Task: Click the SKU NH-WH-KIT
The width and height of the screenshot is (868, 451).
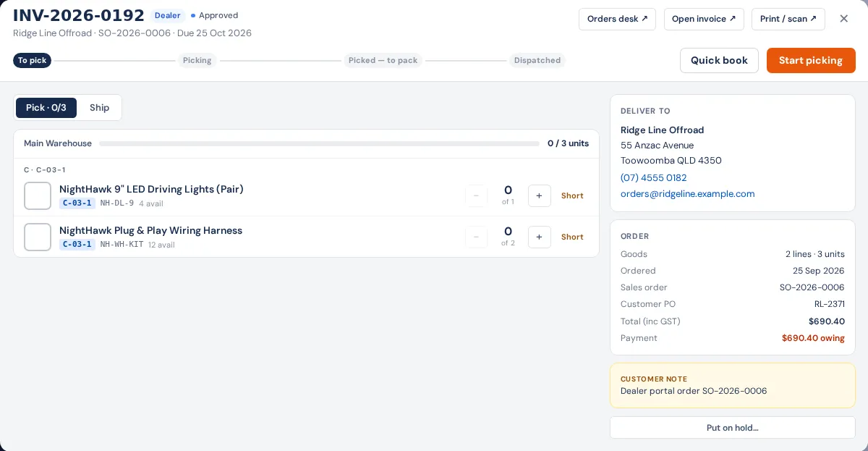Action: [122, 245]
